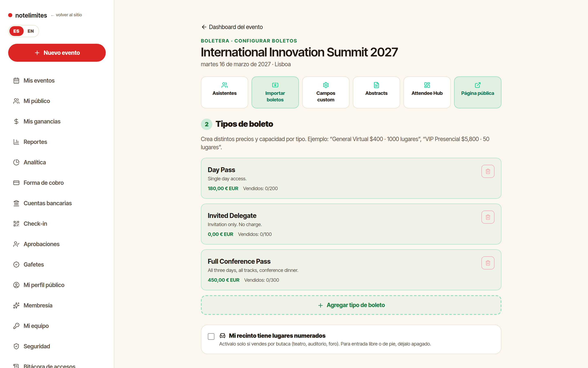Switch language to ES

[x=16, y=31]
